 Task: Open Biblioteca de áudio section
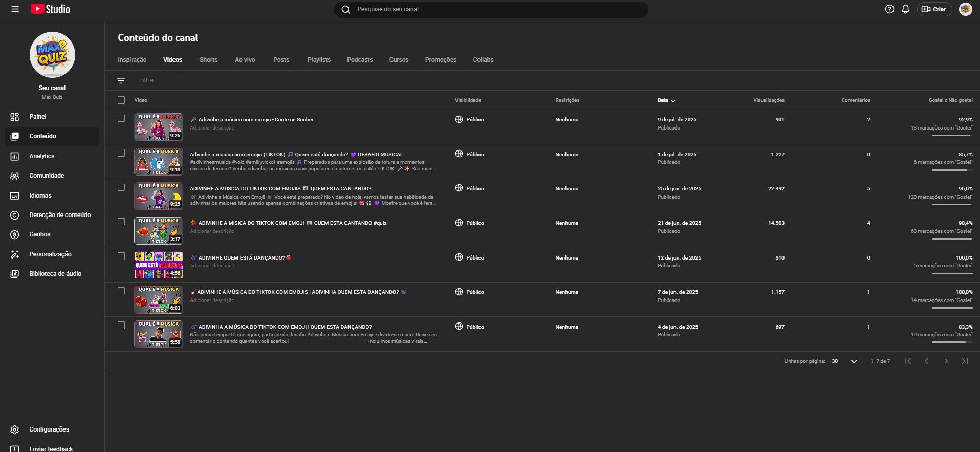[x=55, y=274]
